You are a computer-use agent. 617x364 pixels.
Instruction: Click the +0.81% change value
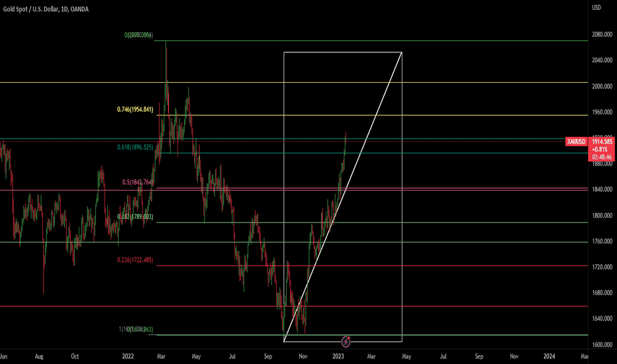pos(599,149)
